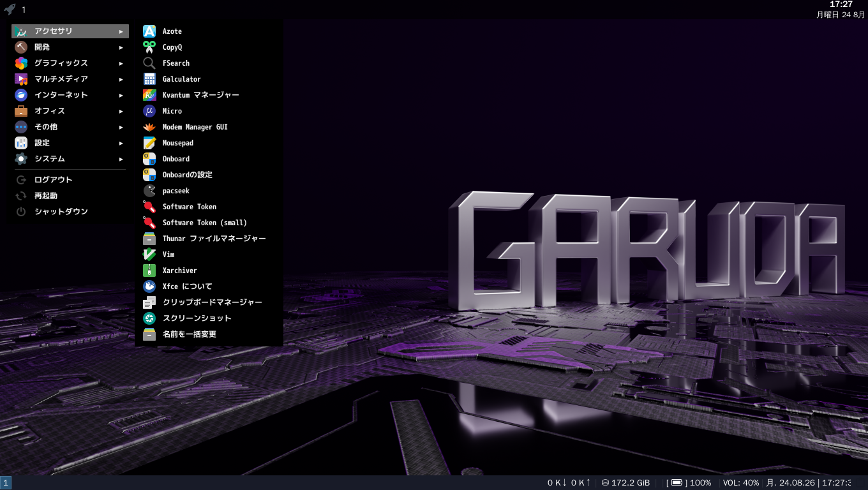The image size is (868, 490).
Task: Select the Micro entry label
Action: [x=172, y=111]
